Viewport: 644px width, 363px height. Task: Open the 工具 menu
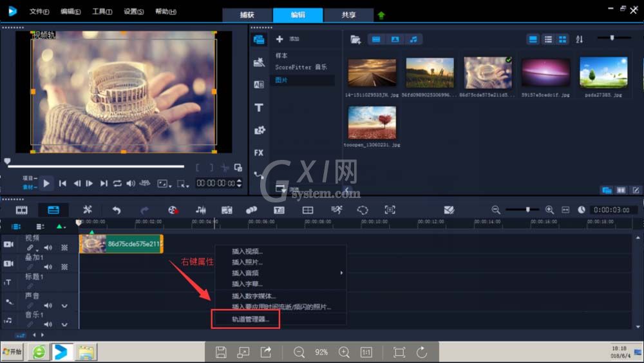pyautogui.click(x=102, y=12)
